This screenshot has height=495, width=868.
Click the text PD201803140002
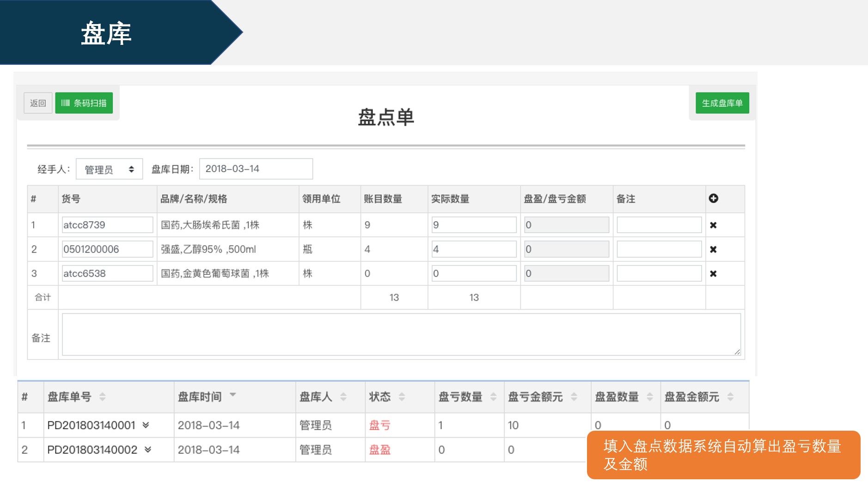tap(92, 449)
